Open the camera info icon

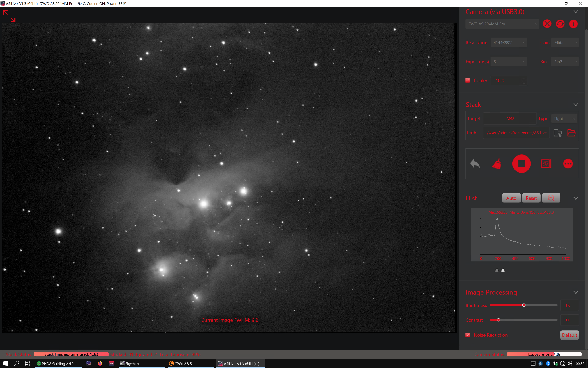(573, 24)
